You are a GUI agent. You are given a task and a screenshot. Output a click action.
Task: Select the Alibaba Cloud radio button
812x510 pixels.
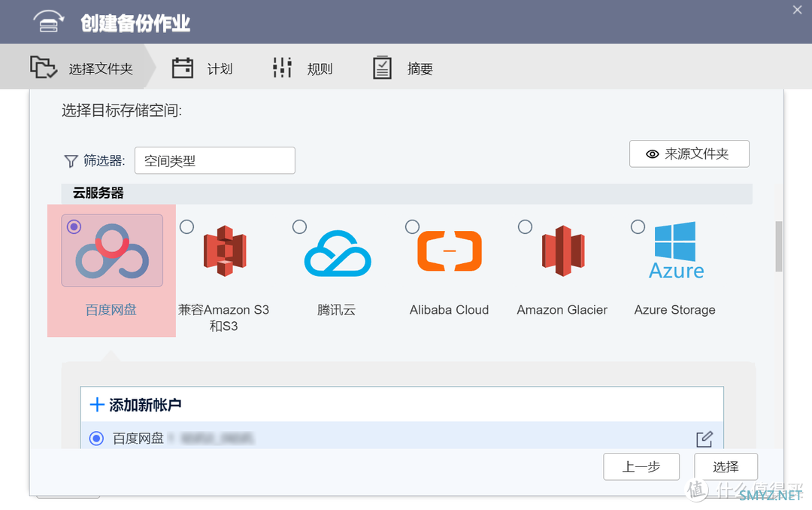pos(412,226)
